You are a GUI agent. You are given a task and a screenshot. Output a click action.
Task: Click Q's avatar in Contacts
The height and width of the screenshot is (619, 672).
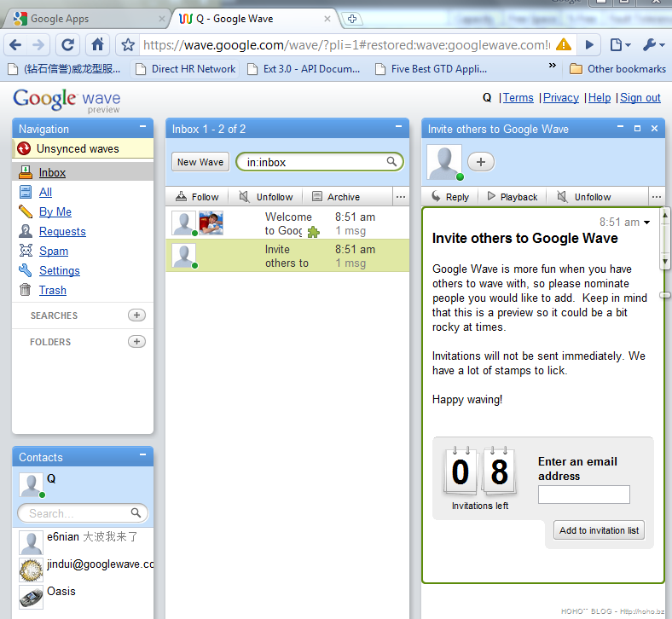coord(31,484)
